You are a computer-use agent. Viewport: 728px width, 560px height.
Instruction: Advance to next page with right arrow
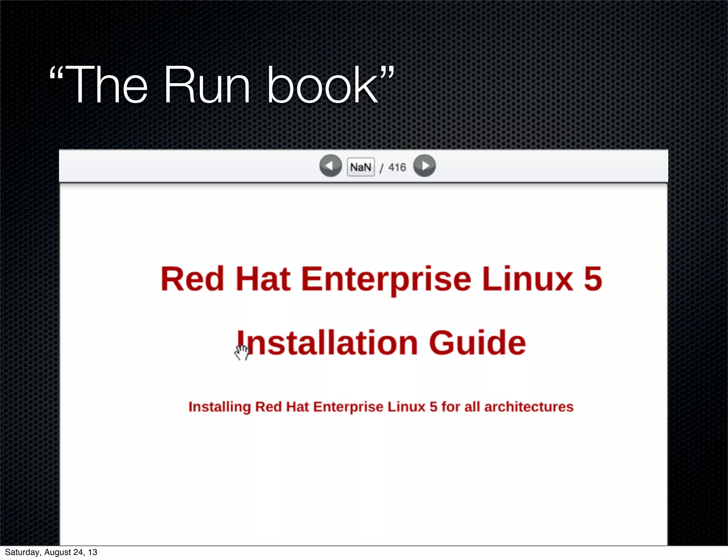tap(424, 166)
